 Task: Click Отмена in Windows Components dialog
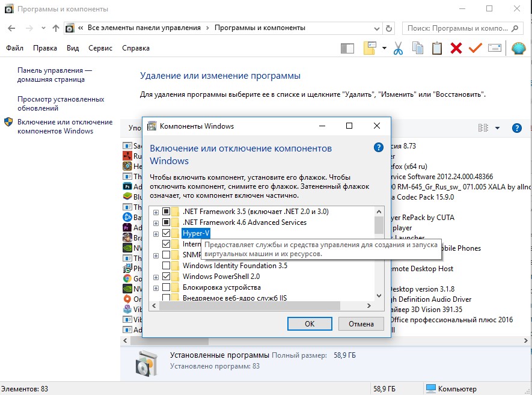coord(361,323)
